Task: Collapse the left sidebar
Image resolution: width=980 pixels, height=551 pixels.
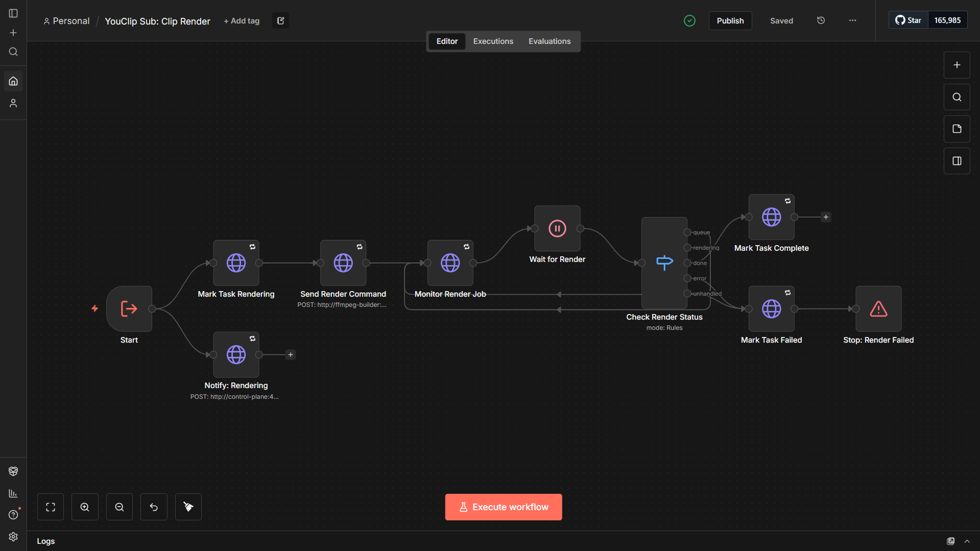Action: [13, 13]
